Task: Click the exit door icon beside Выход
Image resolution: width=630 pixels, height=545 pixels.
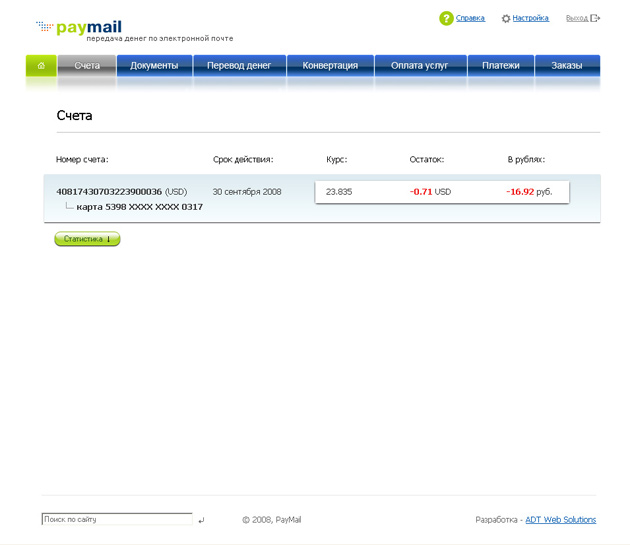Action: [595, 18]
